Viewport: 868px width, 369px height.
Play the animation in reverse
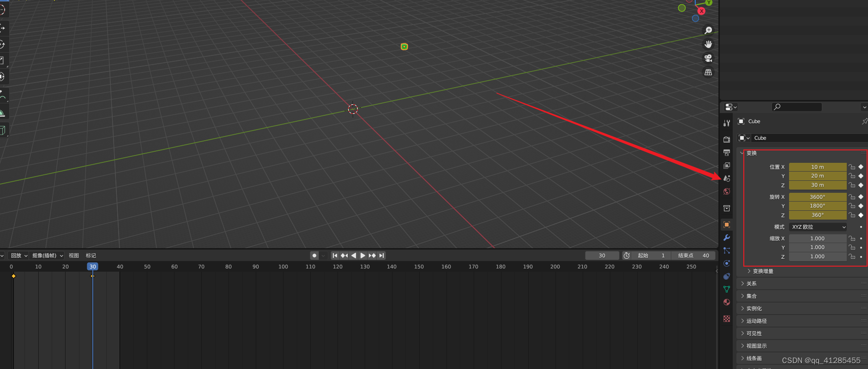pos(354,256)
